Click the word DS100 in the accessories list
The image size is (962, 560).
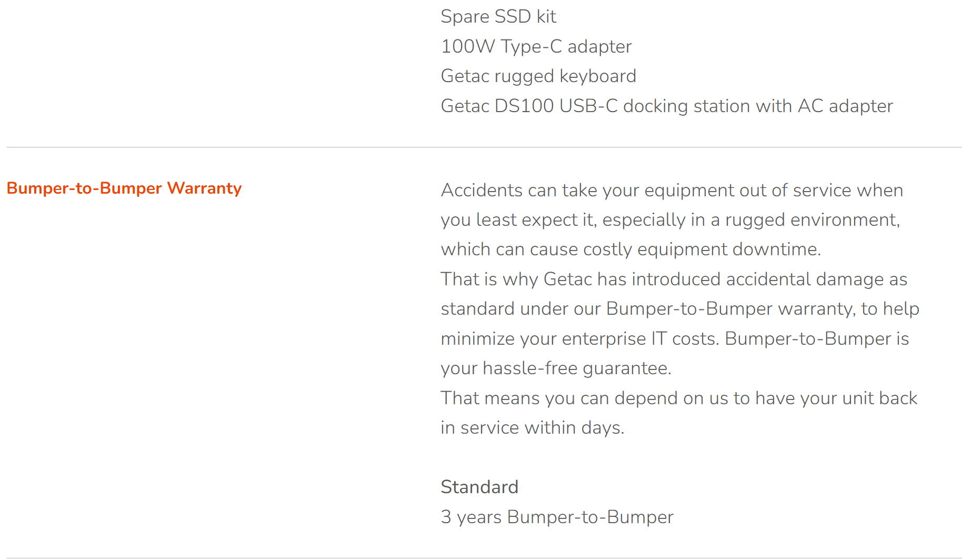click(524, 106)
